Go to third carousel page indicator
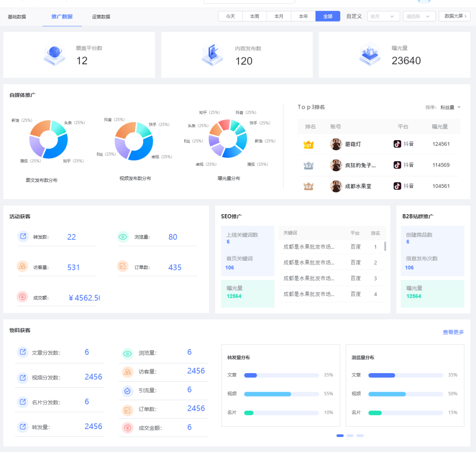 click(x=360, y=436)
